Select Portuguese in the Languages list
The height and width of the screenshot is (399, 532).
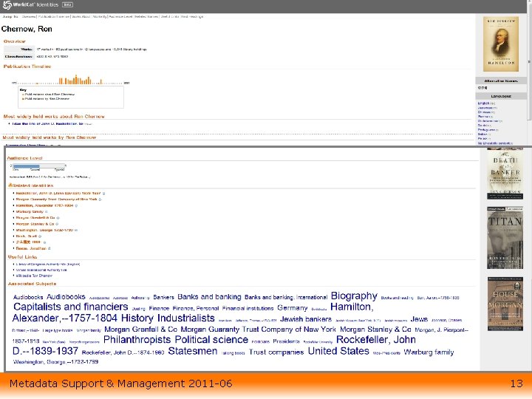point(487,129)
